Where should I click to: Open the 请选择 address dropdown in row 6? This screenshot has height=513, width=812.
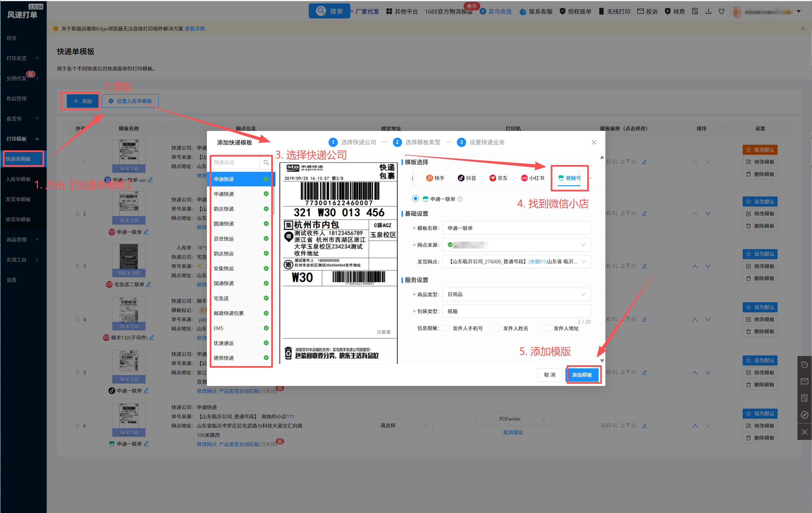pos(391,426)
